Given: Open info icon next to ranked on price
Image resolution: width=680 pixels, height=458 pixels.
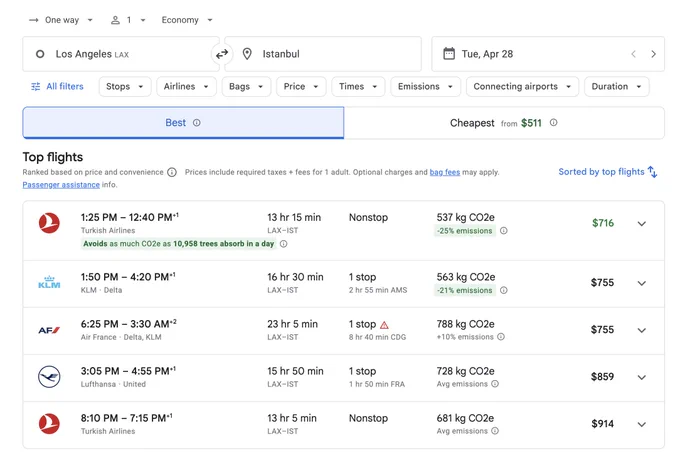Looking at the screenshot, I should 172,172.
